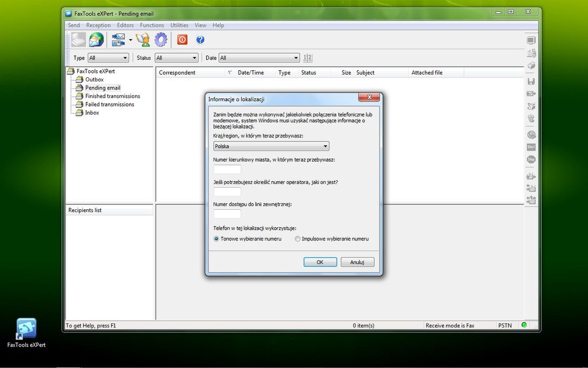Click the fax machine icon in right sidebar
This screenshot has height=368, width=588.
point(531,53)
